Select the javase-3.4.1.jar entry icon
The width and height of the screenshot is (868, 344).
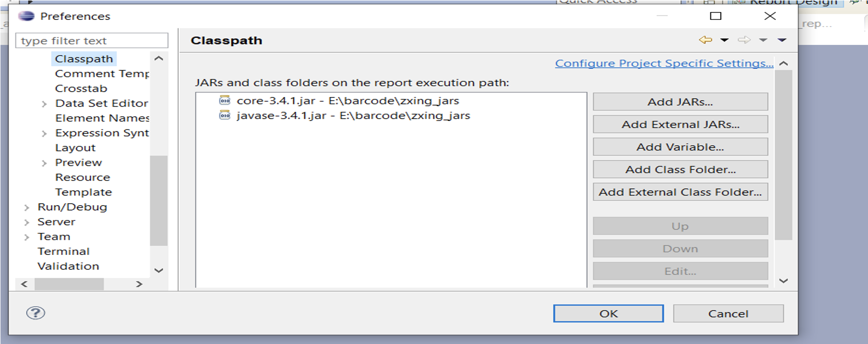pyautogui.click(x=225, y=115)
